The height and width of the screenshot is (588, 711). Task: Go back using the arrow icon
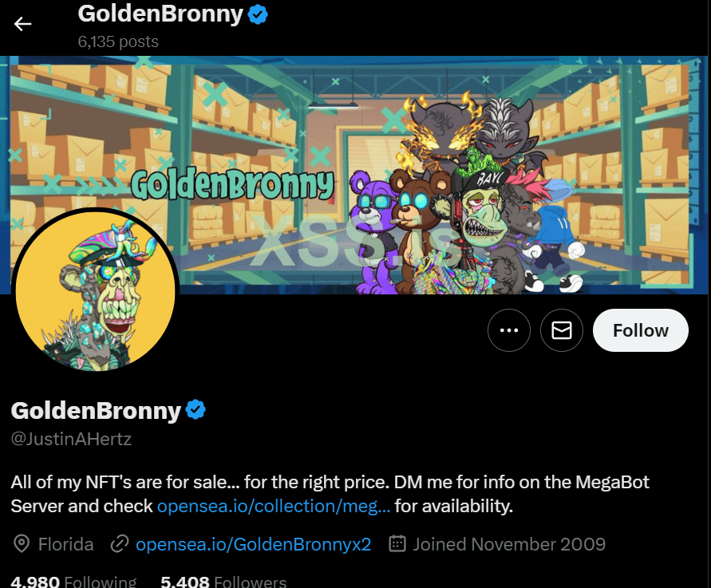click(22, 24)
